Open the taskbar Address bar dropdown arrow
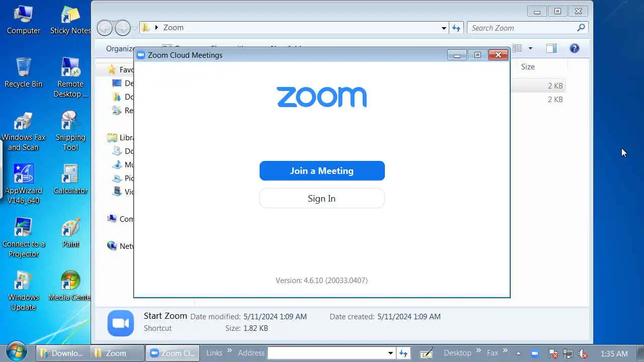The image size is (644, 362). point(390,353)
